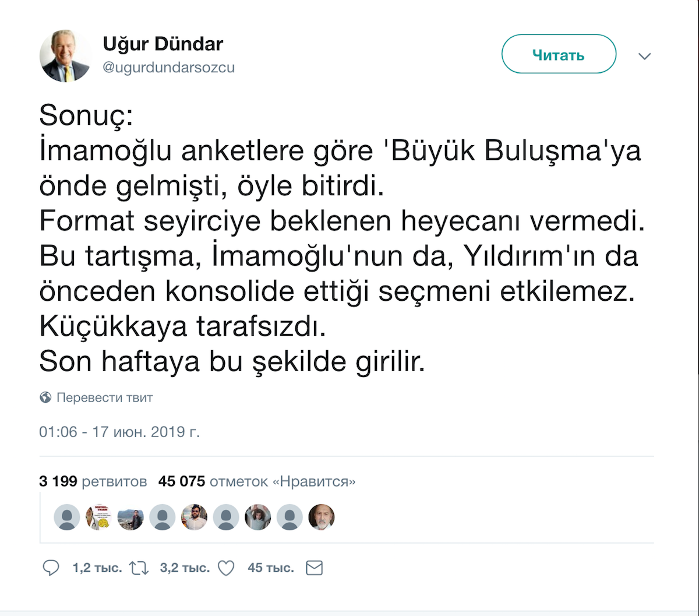Open the avatar with mountain landscape background

point(130,517)
